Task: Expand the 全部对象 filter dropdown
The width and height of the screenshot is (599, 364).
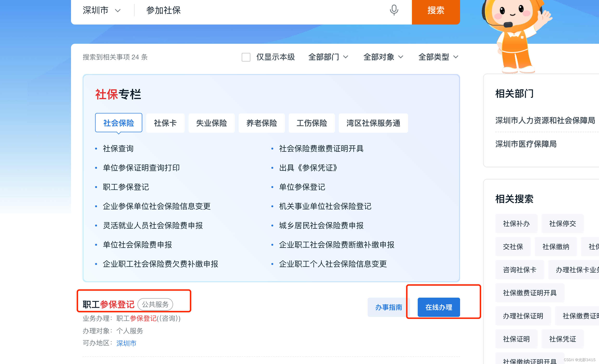Action: [x=383, y=57]
